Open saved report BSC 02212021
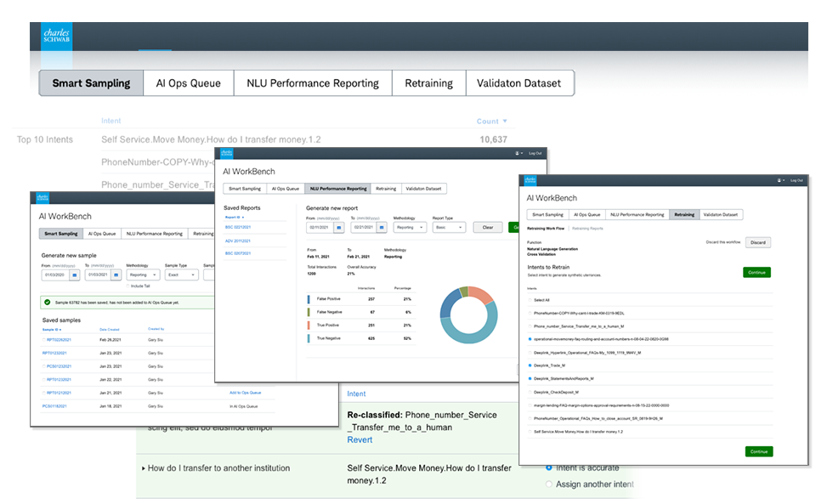 [x=239, y=227]
